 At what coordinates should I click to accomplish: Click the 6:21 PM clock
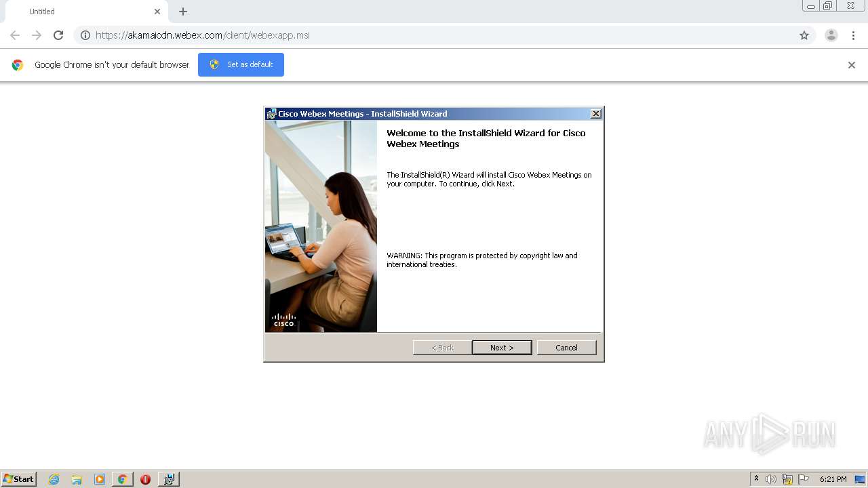(x=833, y=479)
